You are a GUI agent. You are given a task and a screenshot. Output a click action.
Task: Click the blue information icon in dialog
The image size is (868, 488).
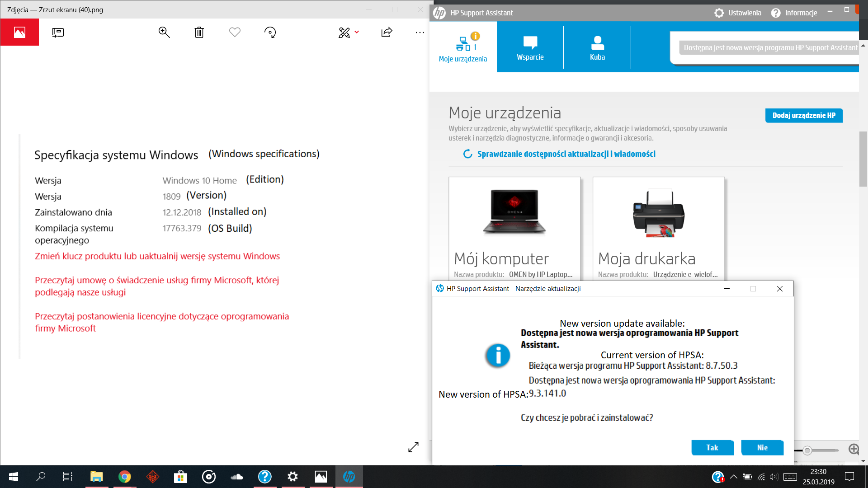tap(498, 355)
